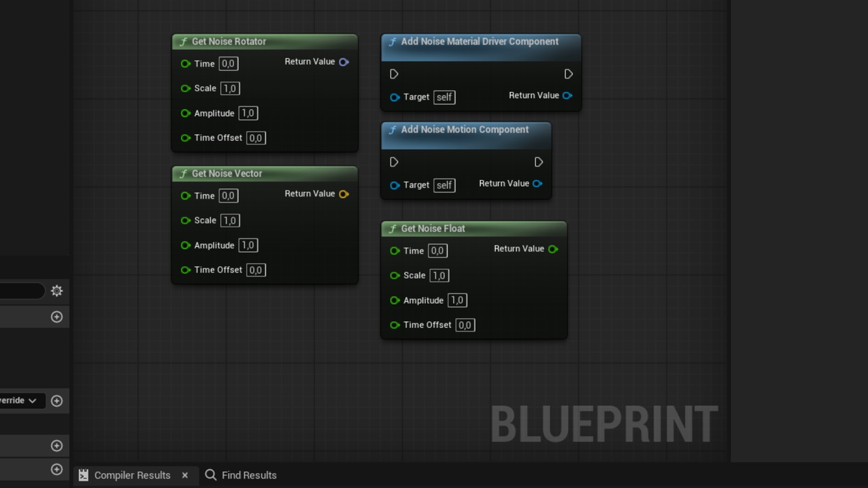
Task: Edit the Time Offset value on Get Noise Float
Action: point(465,325)
